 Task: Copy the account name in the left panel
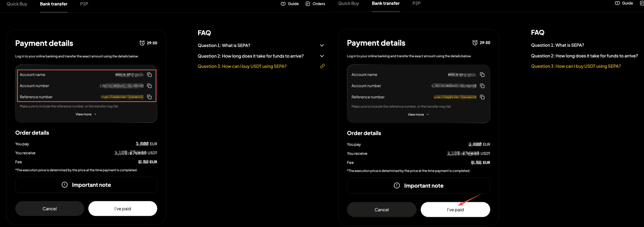click(149, 75)
